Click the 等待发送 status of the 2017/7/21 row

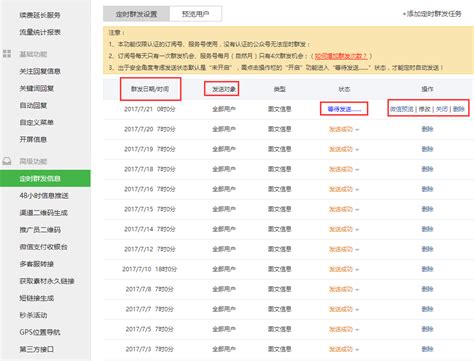(344, 109)
